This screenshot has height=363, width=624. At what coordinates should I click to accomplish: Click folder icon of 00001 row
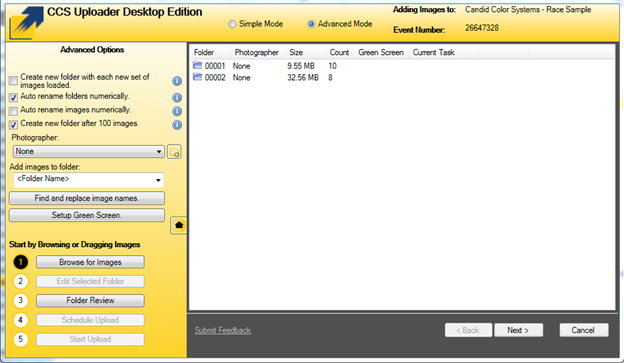pos(197,65)
